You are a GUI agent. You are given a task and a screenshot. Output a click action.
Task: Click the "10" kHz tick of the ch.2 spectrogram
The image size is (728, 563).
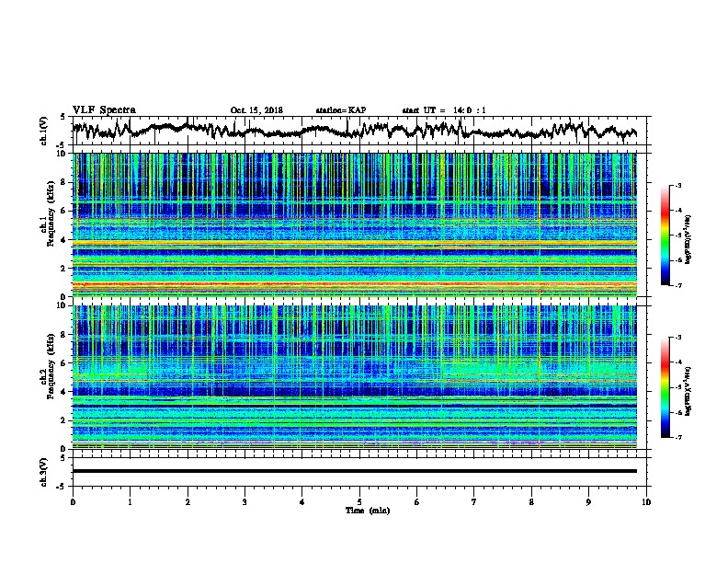(x=62, y=305)
